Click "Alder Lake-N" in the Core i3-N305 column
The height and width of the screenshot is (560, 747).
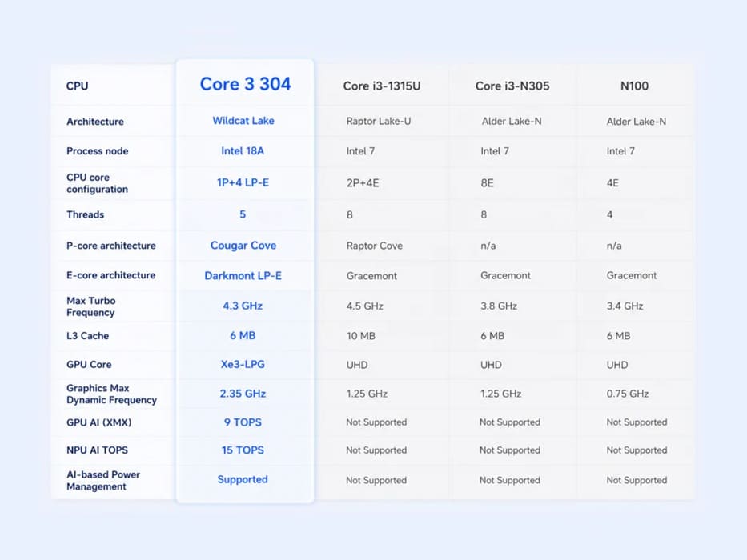512,121
